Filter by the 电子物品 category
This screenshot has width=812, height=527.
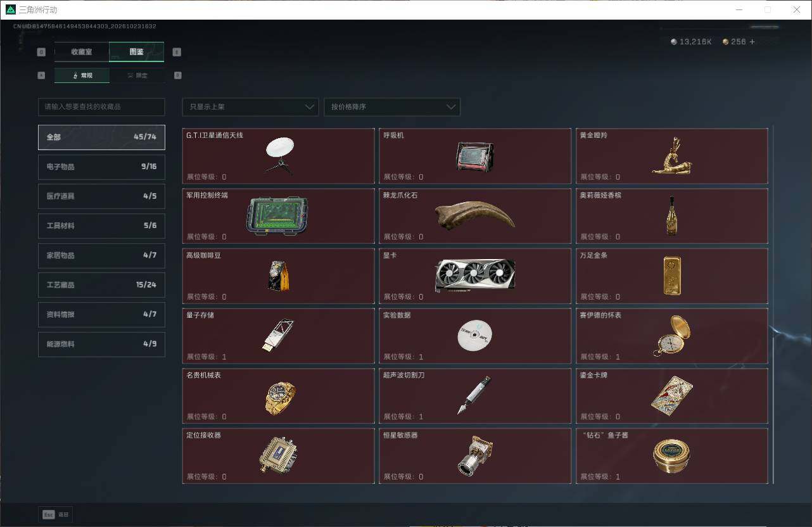coord(101,167)
